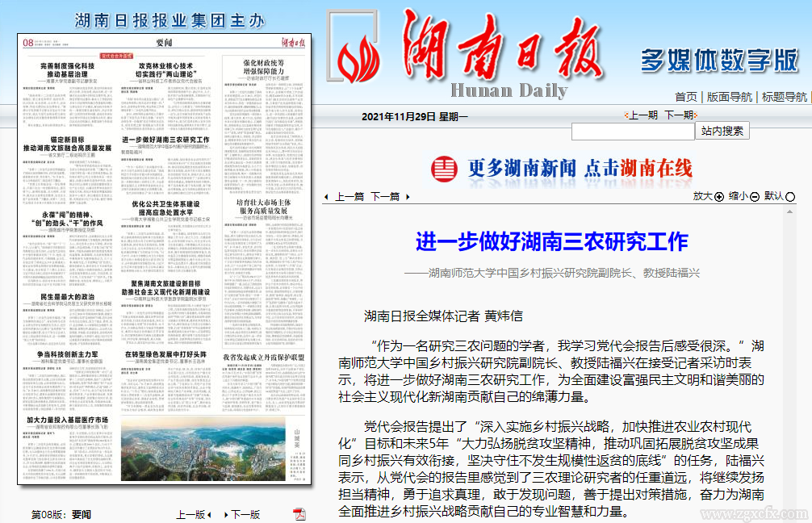This screenshot has width=812, height=523.
Task: Click left arrow before 上一篇
Action: (x=326, y=197)
